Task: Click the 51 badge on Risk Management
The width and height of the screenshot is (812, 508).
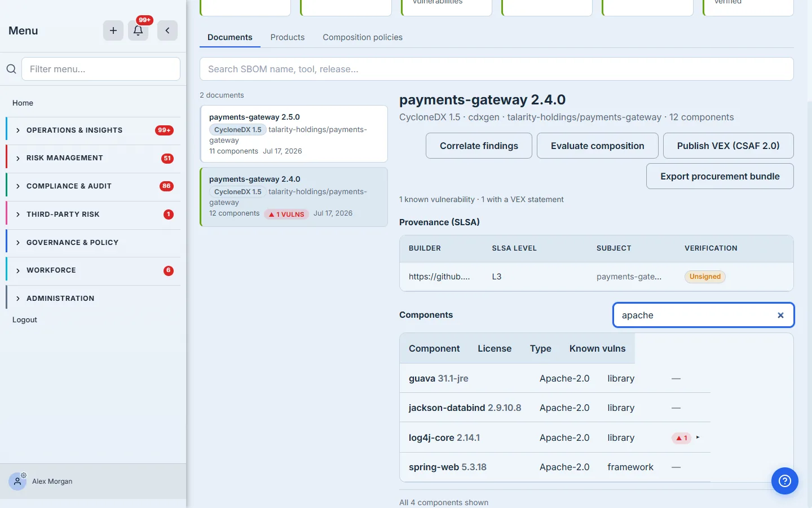Action: click(167, 159)
